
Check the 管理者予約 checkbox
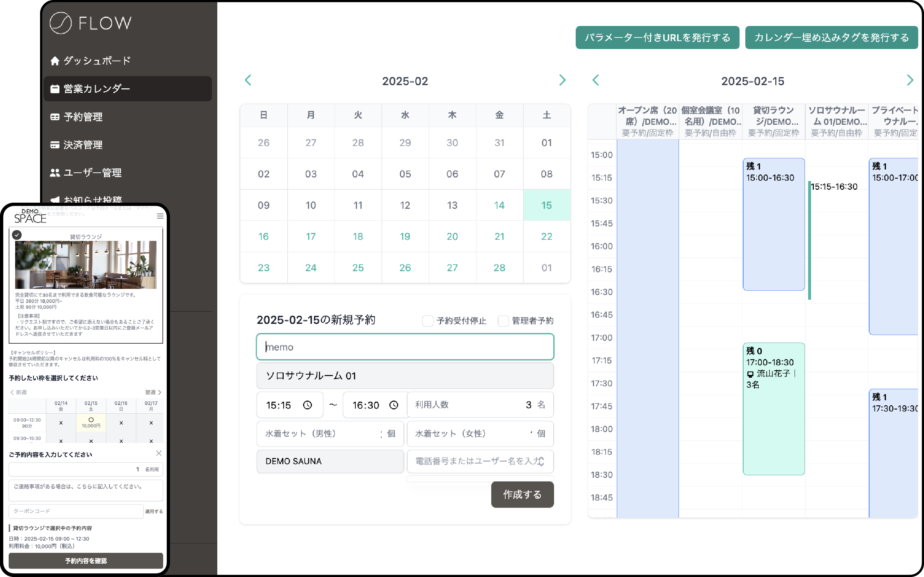[x=503, y=321]
